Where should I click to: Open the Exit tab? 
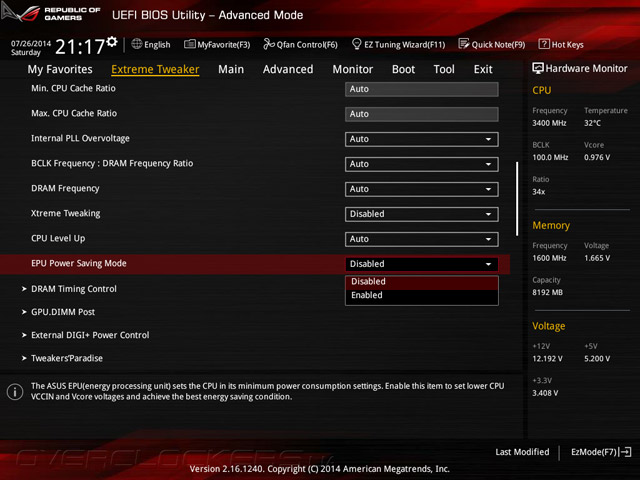click(x=483, y=69)
